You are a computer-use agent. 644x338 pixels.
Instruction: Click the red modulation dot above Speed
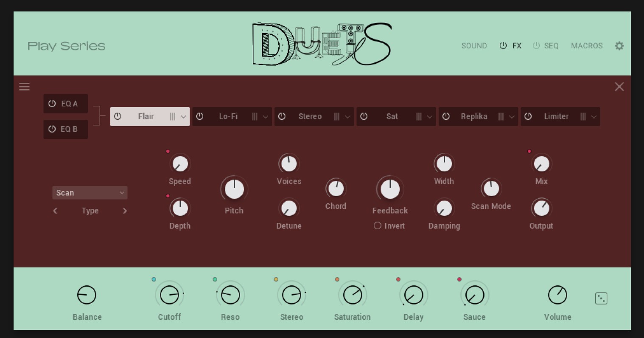pos(168,151)
